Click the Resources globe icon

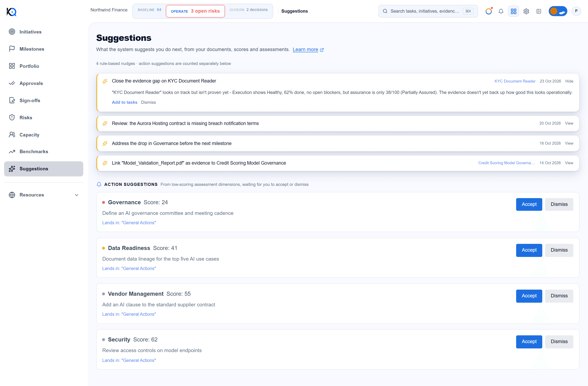[12, 195]
